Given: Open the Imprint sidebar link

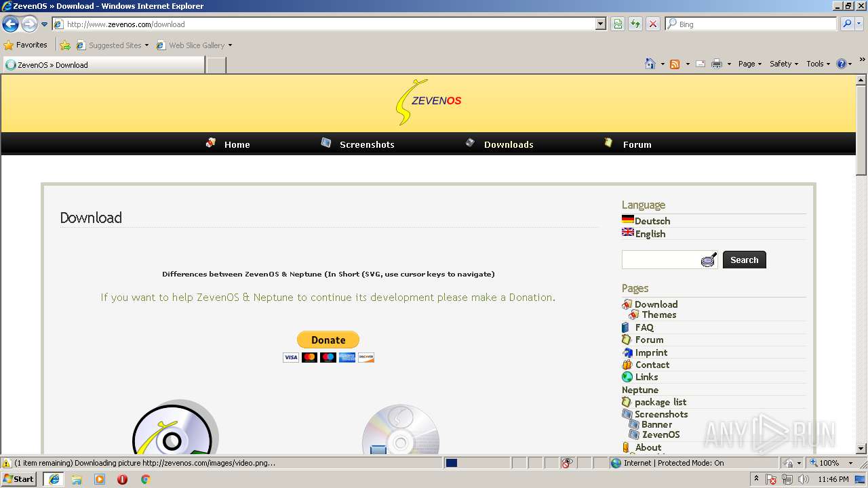Looking at the screenshot, I should pyautogui.click(x=651, y=352).
